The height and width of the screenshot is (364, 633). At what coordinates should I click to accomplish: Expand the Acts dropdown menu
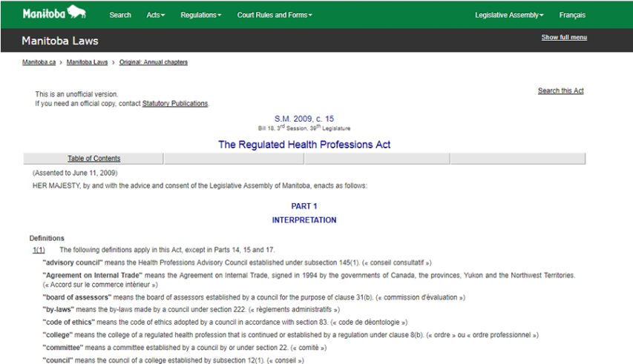pyautogui.click(x=156, y=15)
